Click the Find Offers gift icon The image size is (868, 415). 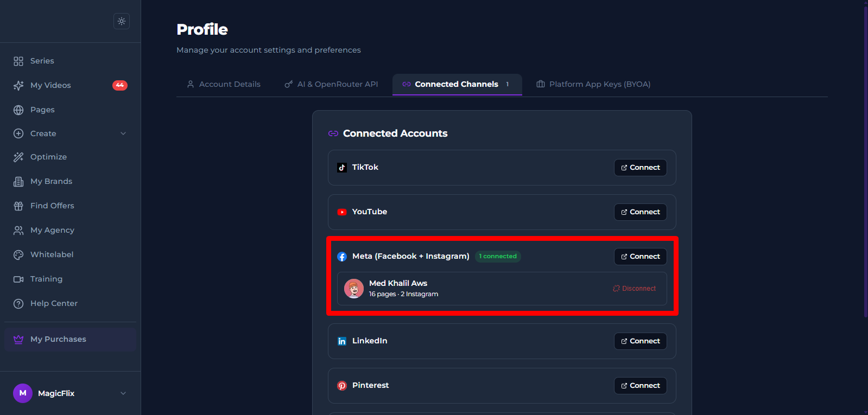(18, 206)
